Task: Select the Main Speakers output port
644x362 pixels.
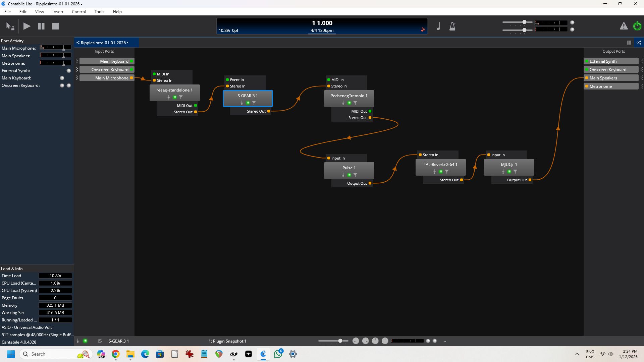Action: click(611, 78)
